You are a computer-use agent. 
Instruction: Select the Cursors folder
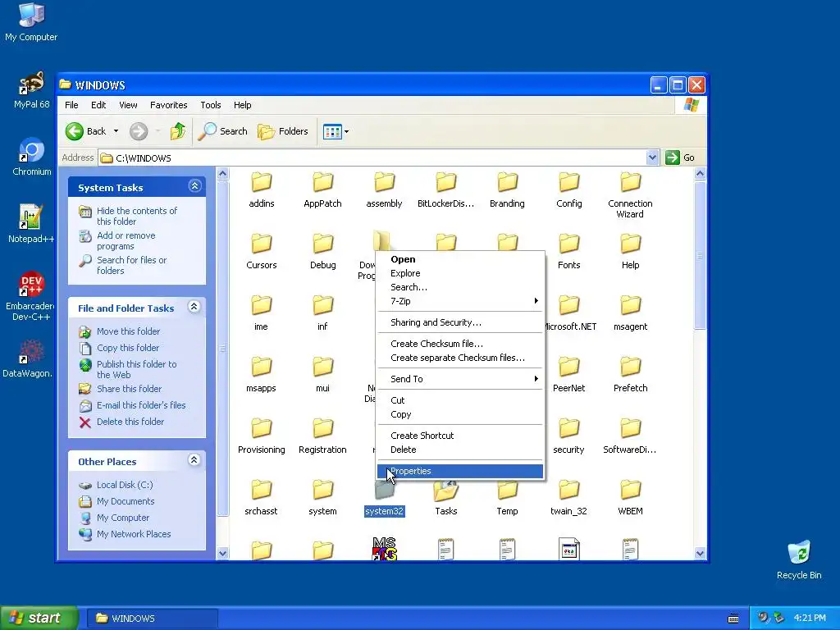click(262, 252)
